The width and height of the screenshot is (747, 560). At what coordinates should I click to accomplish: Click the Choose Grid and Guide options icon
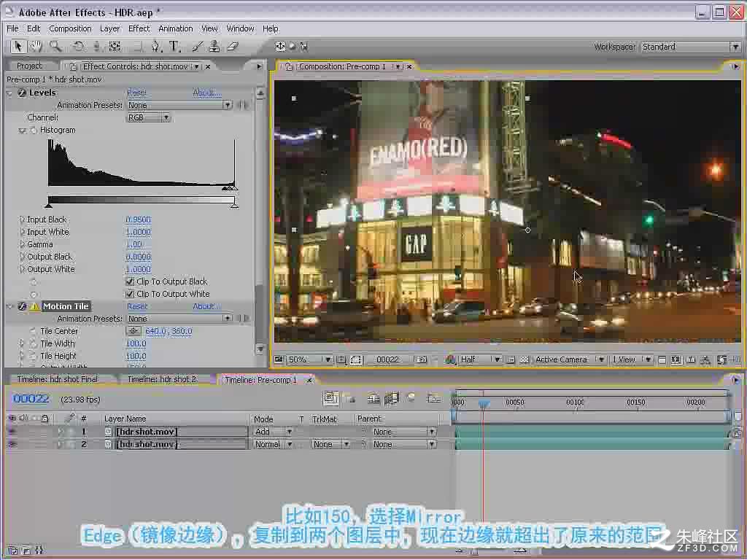(341, 360)
